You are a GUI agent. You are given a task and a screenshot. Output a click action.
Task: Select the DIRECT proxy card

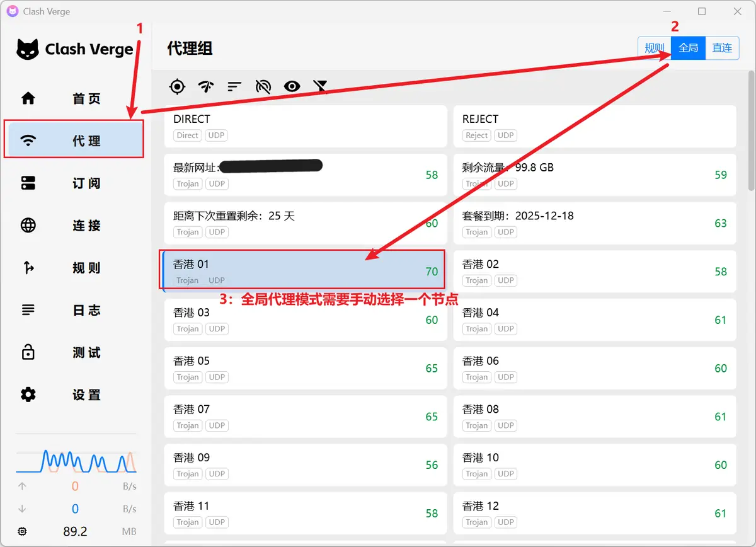point(306,126)
